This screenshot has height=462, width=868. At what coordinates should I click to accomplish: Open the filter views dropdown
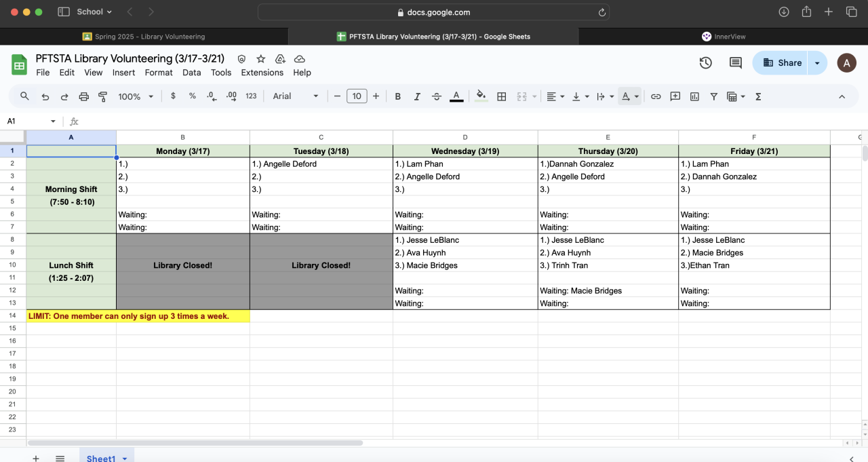[x=736, y=96]
